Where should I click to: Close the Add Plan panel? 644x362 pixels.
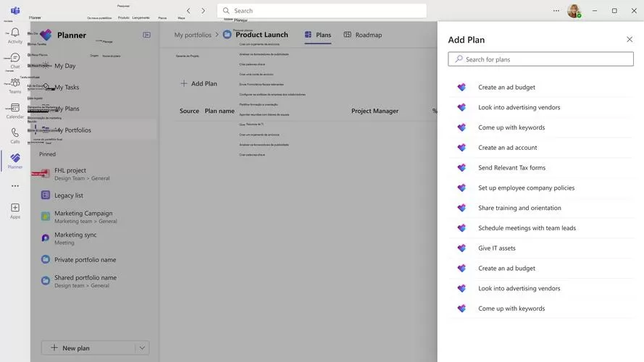[x=630, y=39]
